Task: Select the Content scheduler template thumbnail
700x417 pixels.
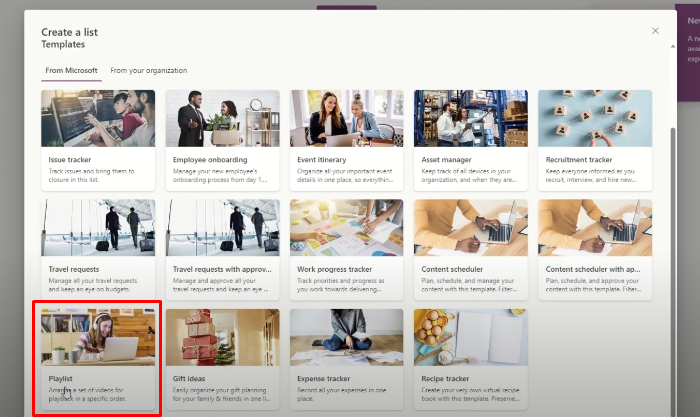Action: (471, 228)
